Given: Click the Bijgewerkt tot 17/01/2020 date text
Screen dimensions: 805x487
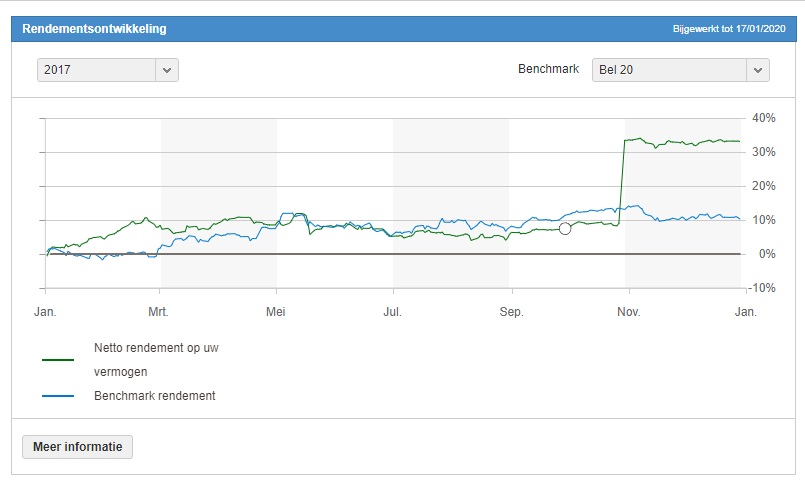Looking at the screenshot, I should pyautogui.click(x=729, y=29).
